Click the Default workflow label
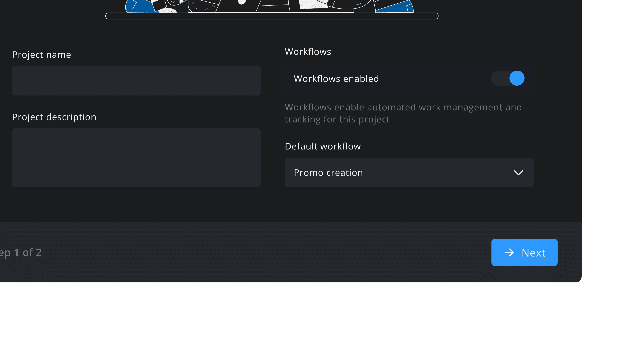 click(x=323, y=146)
